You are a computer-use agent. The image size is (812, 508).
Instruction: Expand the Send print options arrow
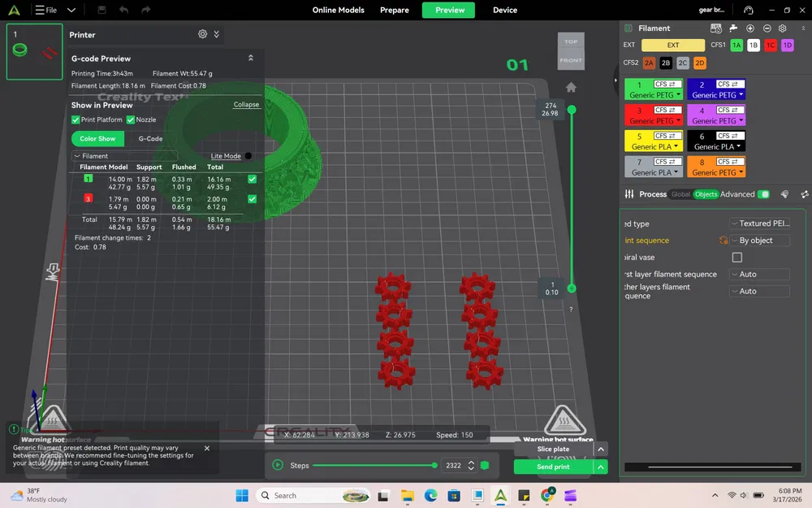[601, 467]
